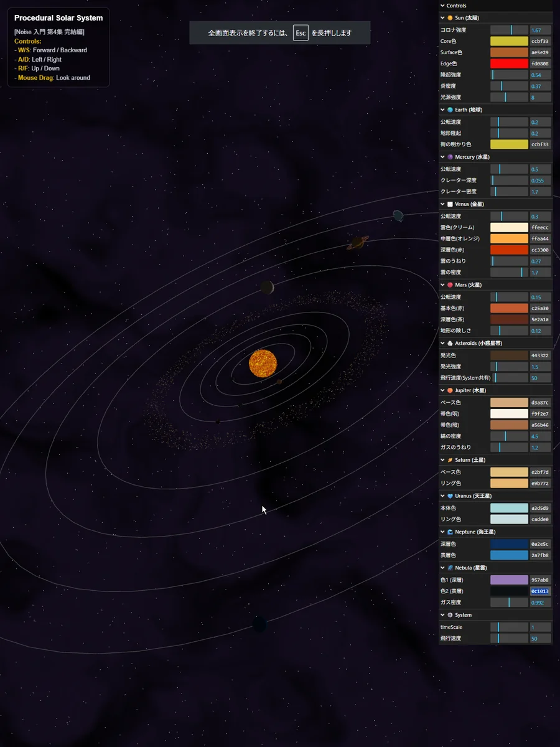This screenshot has height=747, width=560.
Task: Click the Saturn ringed planet icon
Action: point(450,460)
